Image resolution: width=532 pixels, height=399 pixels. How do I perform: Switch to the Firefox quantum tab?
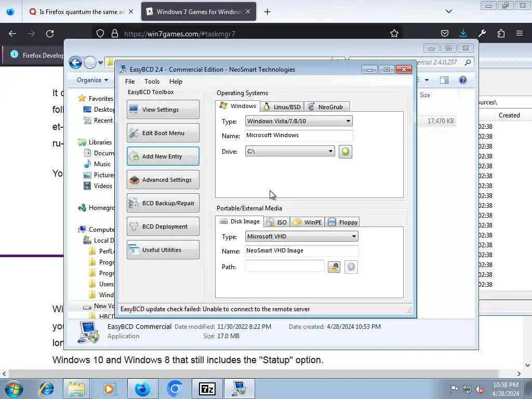click(82, 12)
